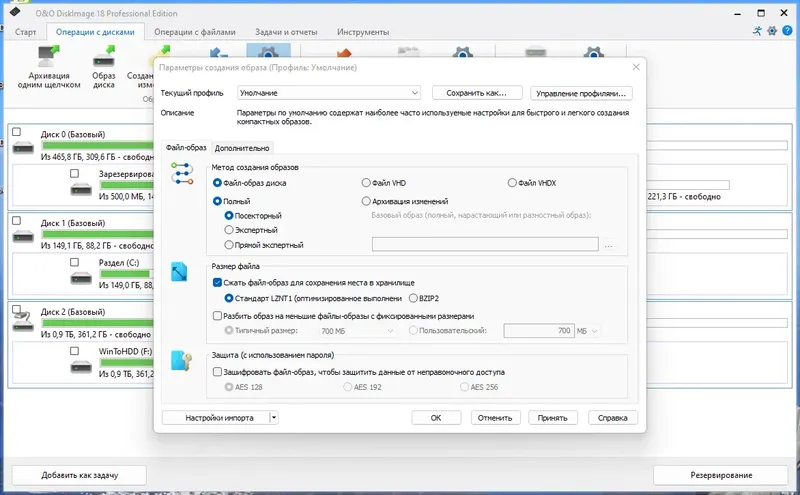Check the Зарезервировано partition checkbox
Image resolution: width=800 pixels, height=495 pixels.
(74, 174)
